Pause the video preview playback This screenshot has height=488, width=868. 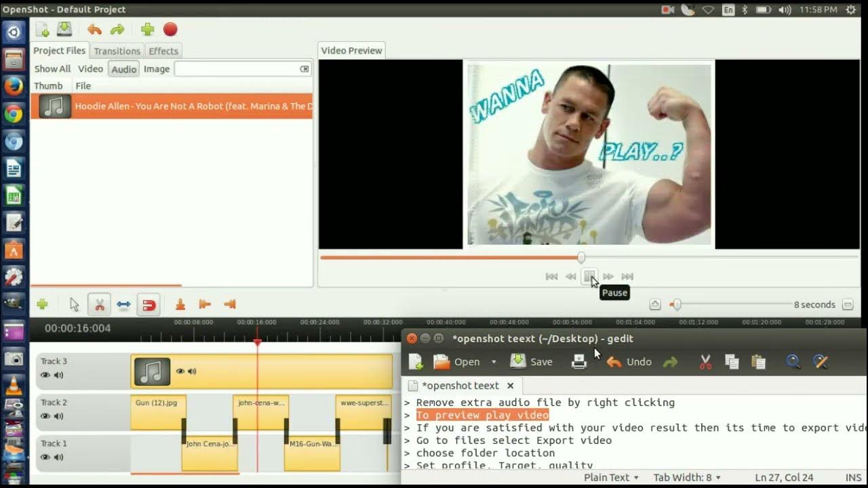tap(589, 277)
